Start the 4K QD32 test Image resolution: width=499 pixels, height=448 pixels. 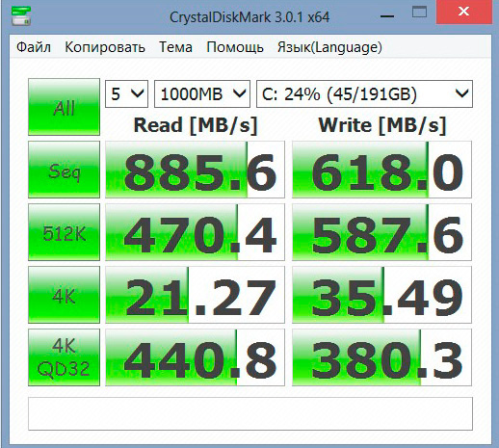64,357
